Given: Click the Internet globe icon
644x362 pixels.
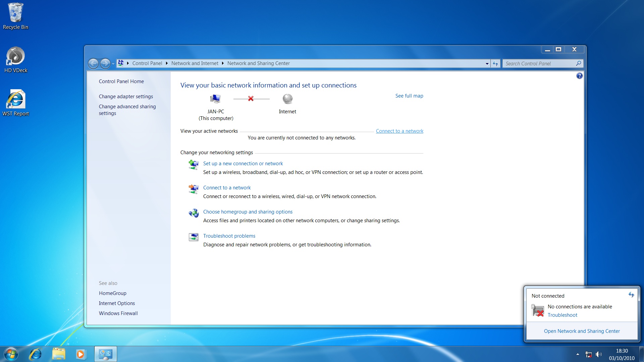Looking at the screenshot, I should coord(287,99).
